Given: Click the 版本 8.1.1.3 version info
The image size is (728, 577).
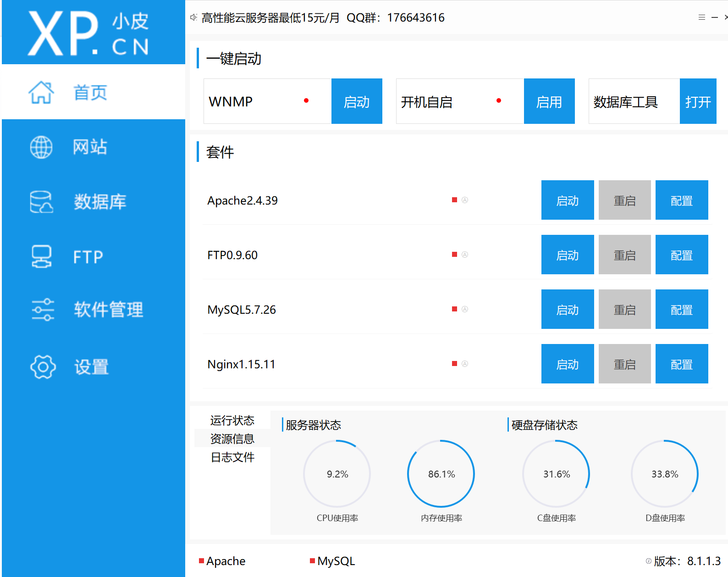Looking at the screenshot, I should [687, 561].
